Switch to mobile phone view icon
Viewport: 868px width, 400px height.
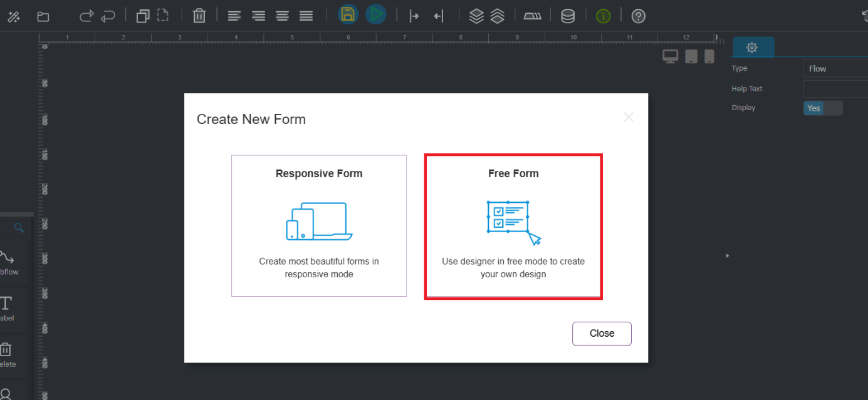(x=709, y=57)
